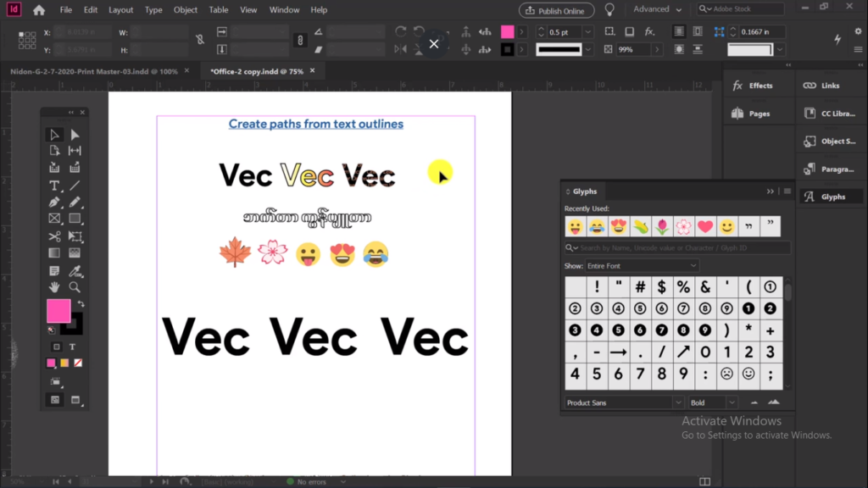The width and height of the screenshot is (868, 488).
Task: Insert the recently used heart glyph
Action: [704, 226]
